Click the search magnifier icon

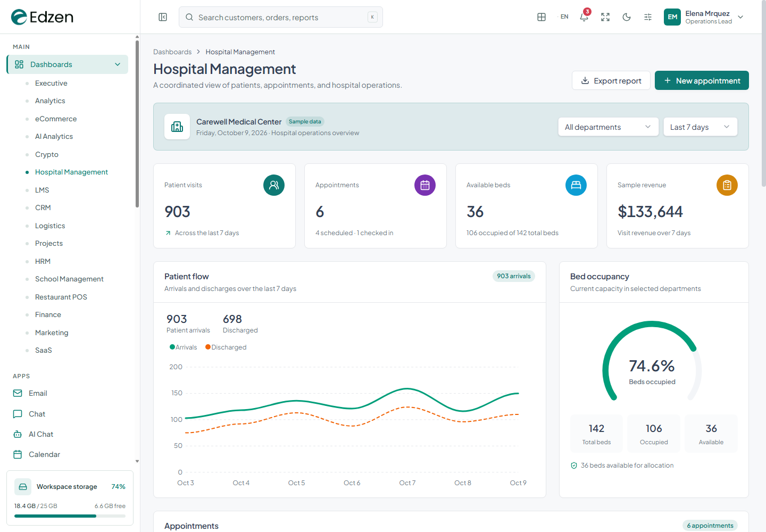[x=189, y=17]
